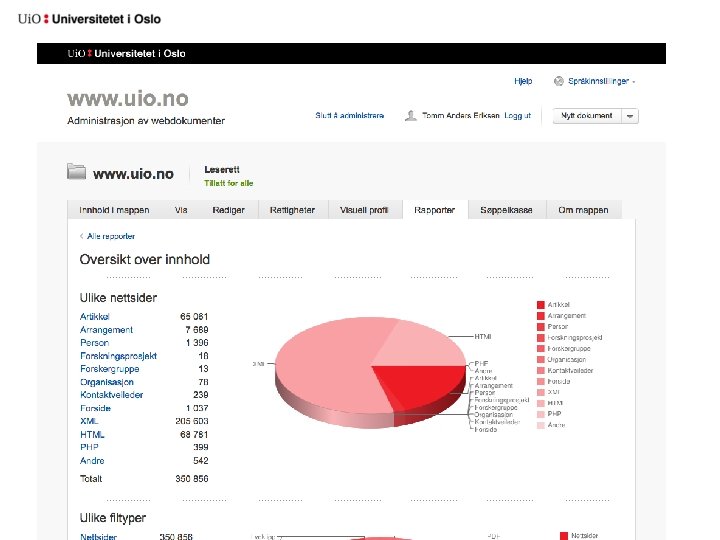Screen dimensions: 720x540
Task: Open the Hjelp link
Action: pos(523,81)
